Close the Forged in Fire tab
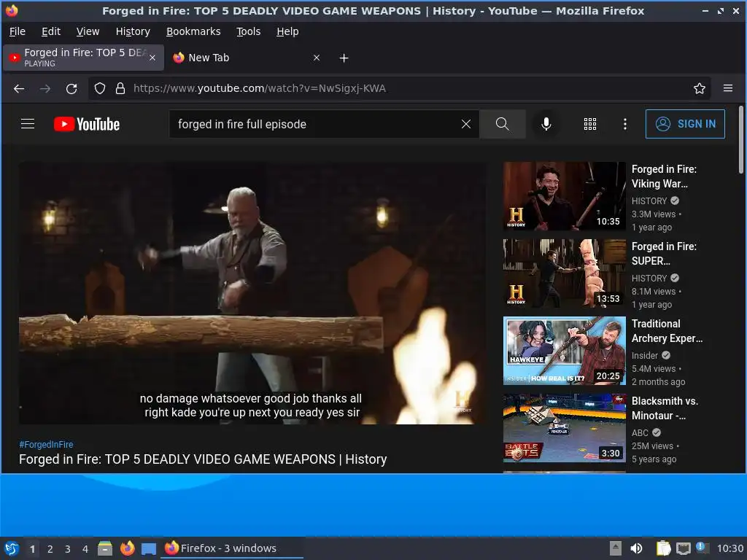 pyautogui.click(x=152, y=58)
